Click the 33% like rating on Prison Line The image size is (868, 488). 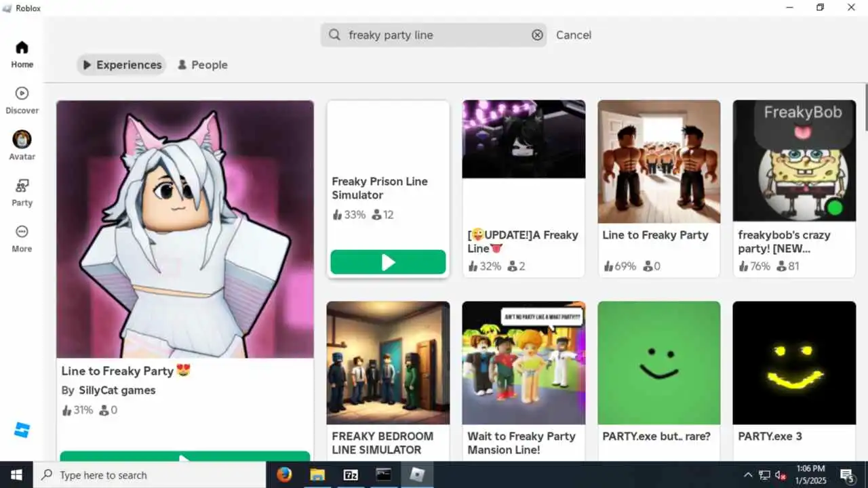tap(349, 215)
